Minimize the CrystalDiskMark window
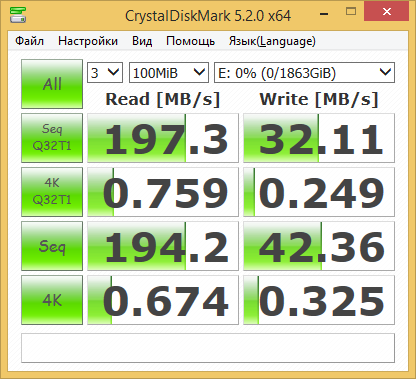This screenshot has height=379, width=416. [x=324, y=14]
